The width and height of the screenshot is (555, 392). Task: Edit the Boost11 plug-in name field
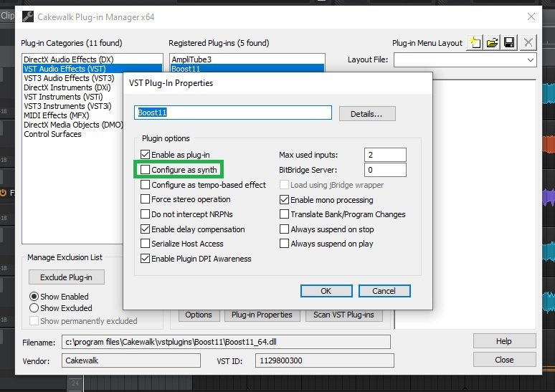(233, 113)
